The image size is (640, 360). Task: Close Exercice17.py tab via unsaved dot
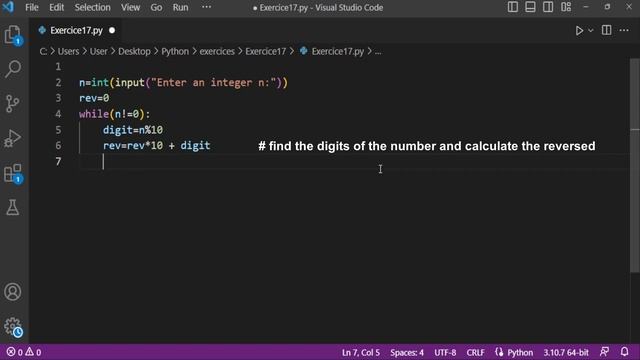point(112,31)
